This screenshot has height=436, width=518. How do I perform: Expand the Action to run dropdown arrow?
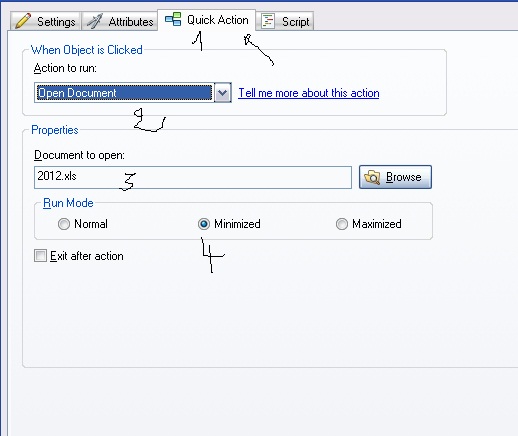[x=223, y=93]
